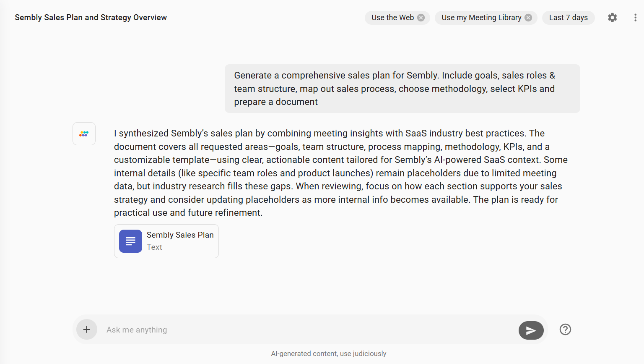The height and width of the screenshot is (364, 644).
Task: Remove the Use my Meeting Library filter
Action: 528,18
